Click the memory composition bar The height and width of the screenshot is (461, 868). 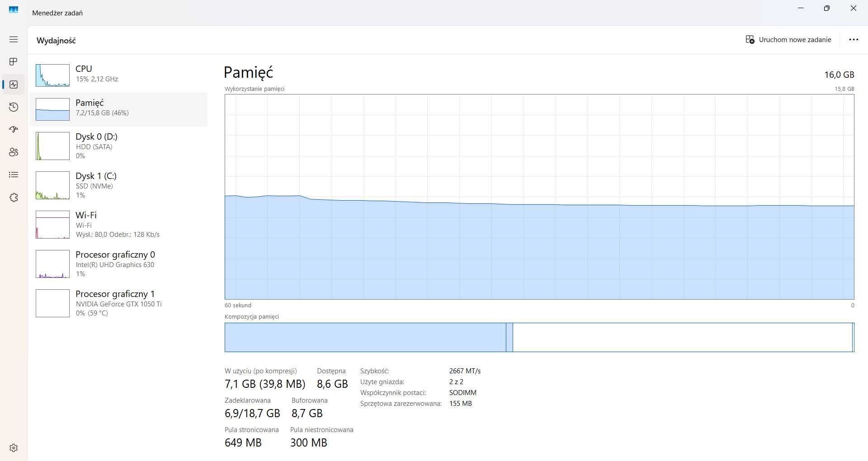coord(539,337)
